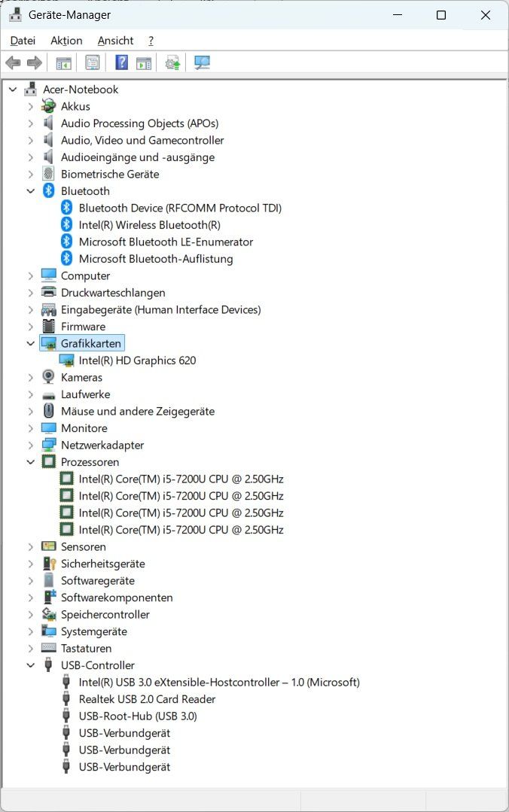Select the Audio, Video und Gamecontroller row

point(142,140)
